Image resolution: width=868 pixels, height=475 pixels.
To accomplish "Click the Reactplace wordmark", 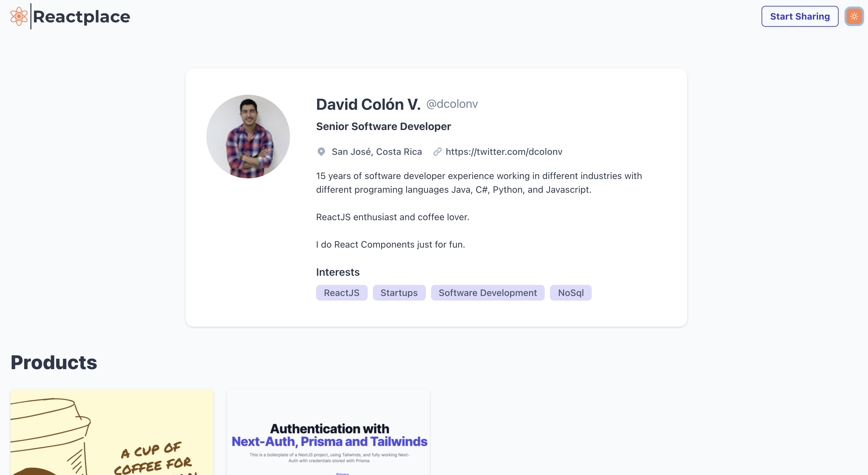I will [x=82, y=16].
